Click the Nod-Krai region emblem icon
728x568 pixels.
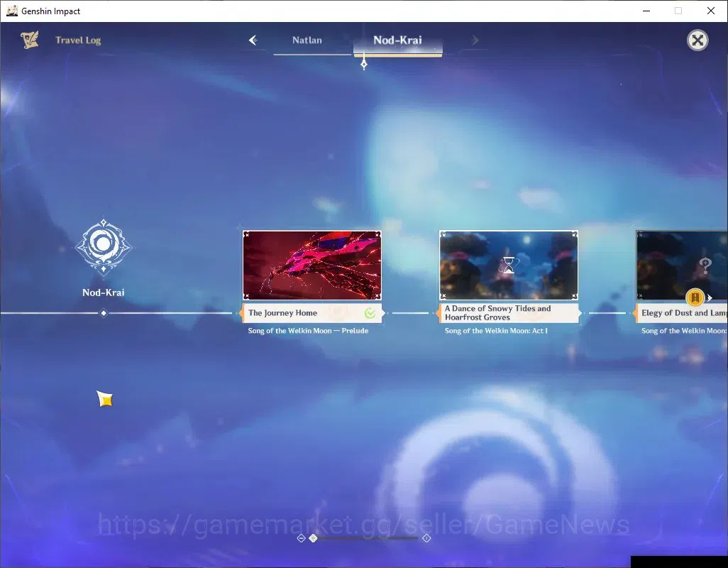click(x=104, y=246)
